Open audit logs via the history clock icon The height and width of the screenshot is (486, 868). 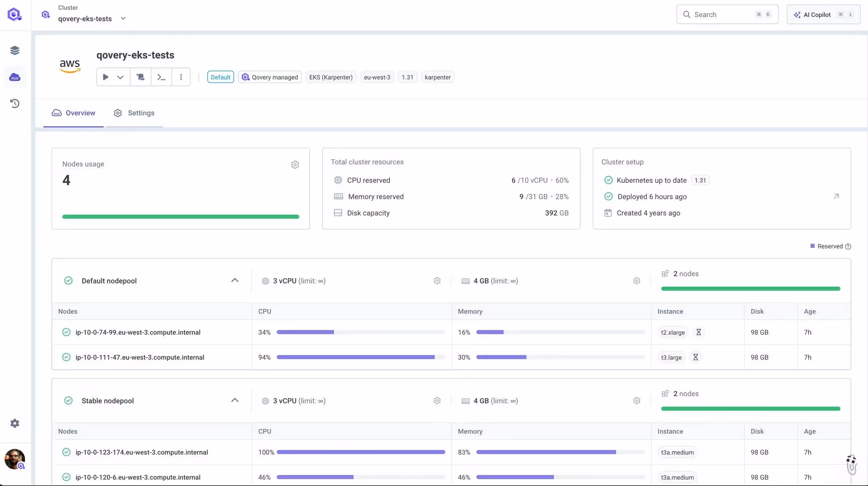[15, 103]
